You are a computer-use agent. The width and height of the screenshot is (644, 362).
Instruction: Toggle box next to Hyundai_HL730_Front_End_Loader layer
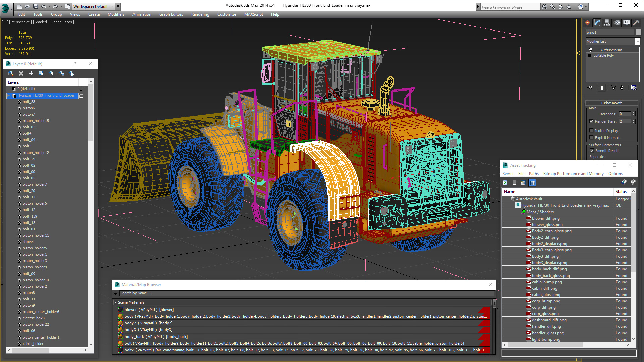(x=81, y=96)
